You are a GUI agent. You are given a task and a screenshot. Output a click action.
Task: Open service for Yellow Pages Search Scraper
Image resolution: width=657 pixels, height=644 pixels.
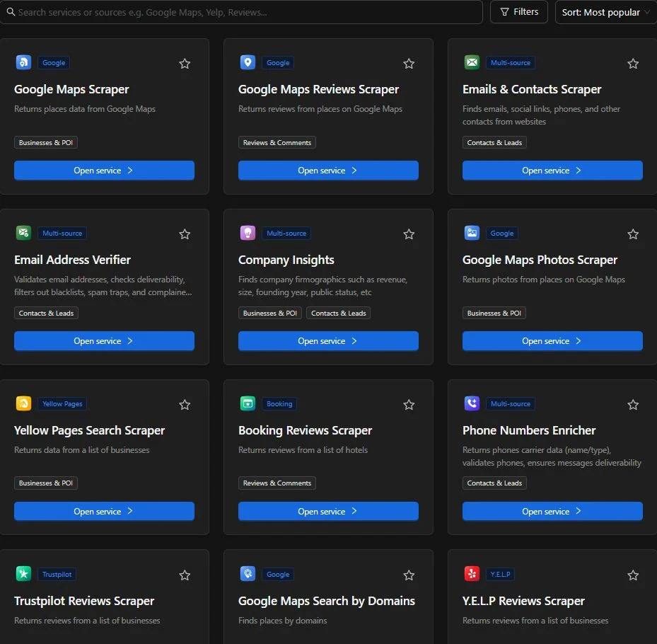tap(104, 511)
